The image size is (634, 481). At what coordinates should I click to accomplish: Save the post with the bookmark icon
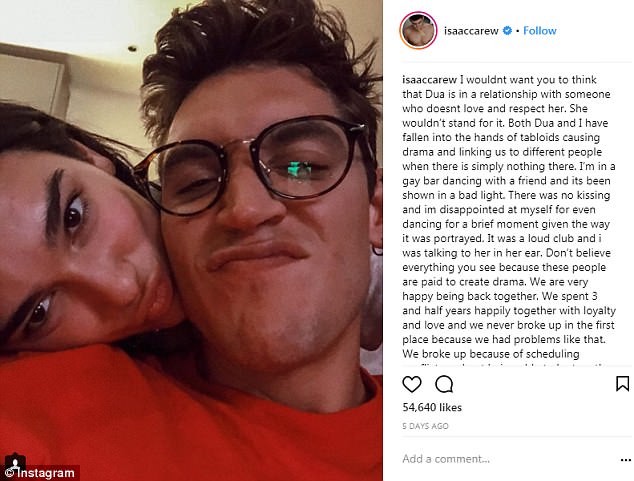(x=622, y=384)
